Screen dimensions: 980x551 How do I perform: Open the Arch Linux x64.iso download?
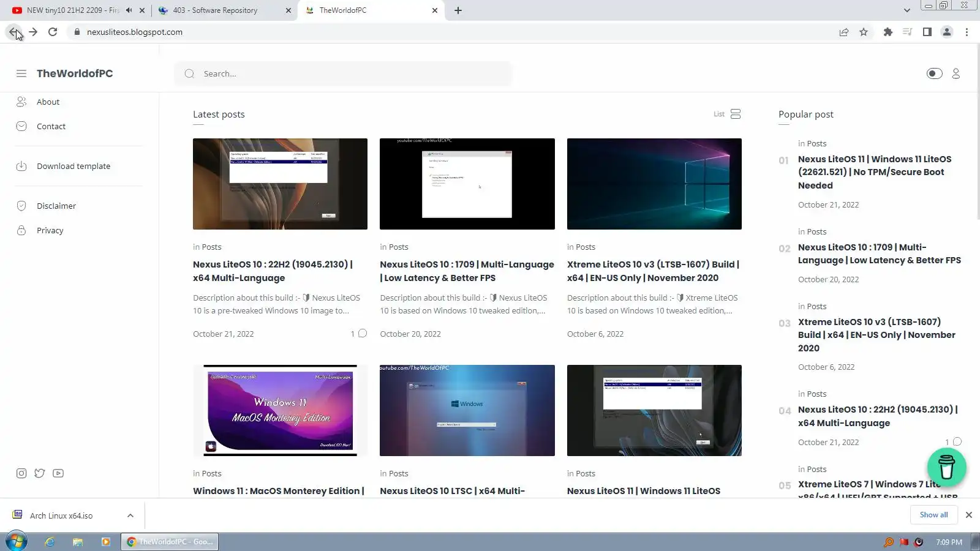[61, 515]
